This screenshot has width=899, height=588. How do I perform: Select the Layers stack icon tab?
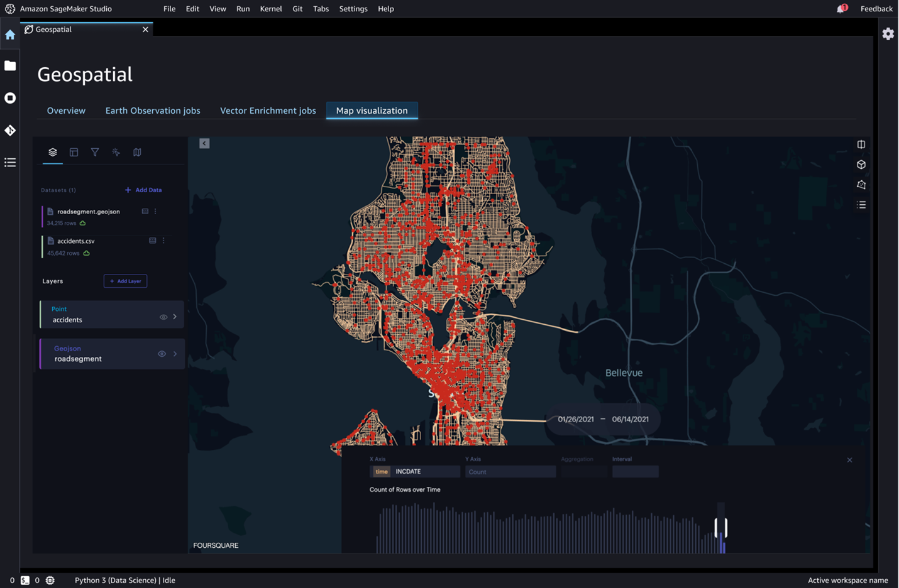53,152
